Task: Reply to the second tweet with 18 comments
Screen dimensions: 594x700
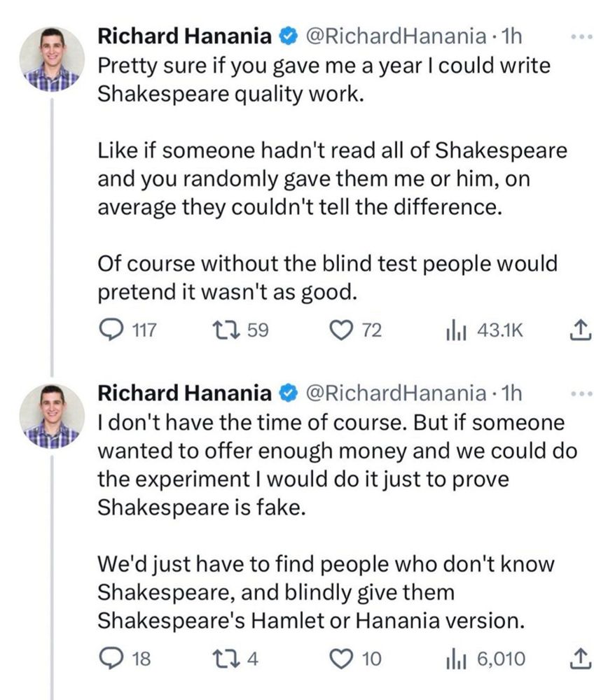Action: pyautogui.click(x=109, y=658)
